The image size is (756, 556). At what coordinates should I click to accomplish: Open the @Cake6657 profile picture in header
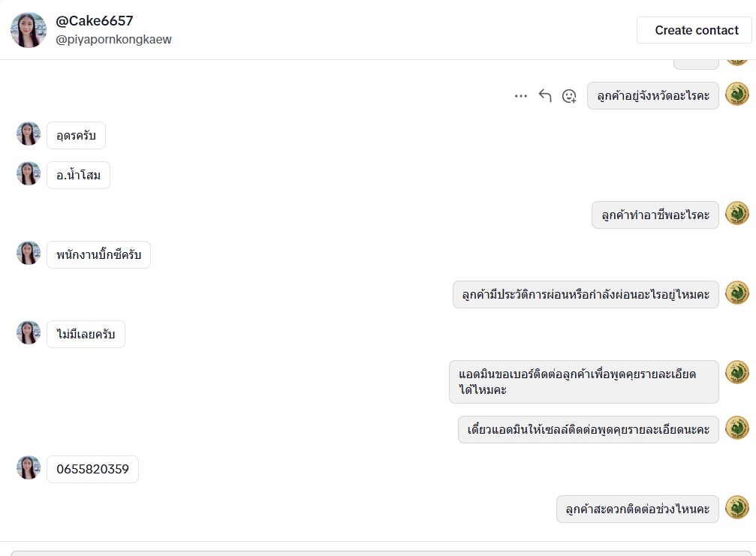tap(29, 30)
